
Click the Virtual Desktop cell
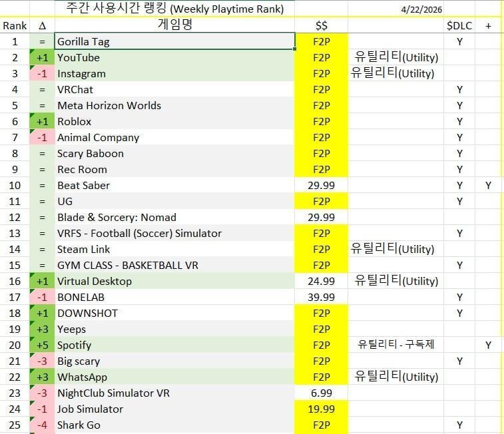point(174,281)
